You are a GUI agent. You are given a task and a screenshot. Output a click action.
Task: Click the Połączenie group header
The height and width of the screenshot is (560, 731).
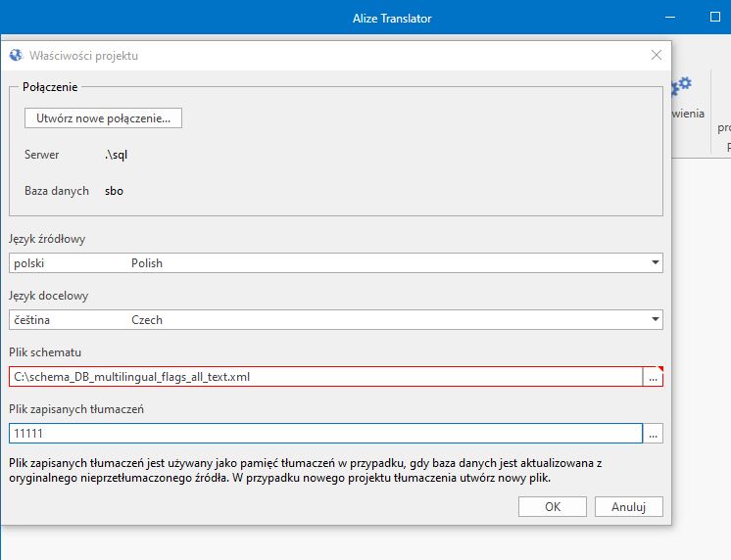[50, 87]
